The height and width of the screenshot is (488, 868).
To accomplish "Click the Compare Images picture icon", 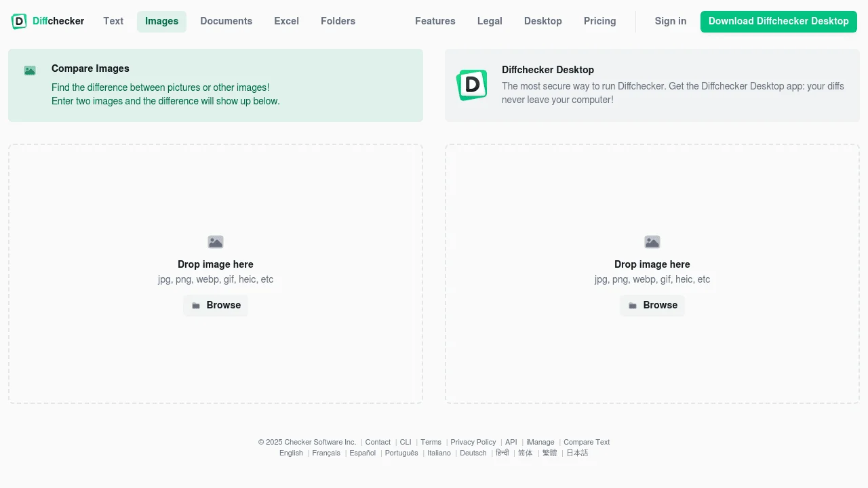I will [x=30, y=70].
